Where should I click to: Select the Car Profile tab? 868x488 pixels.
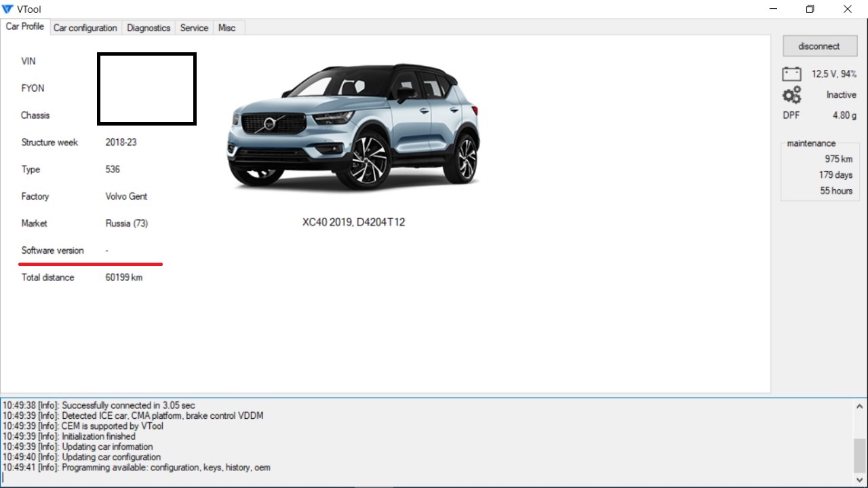[25, 26]
